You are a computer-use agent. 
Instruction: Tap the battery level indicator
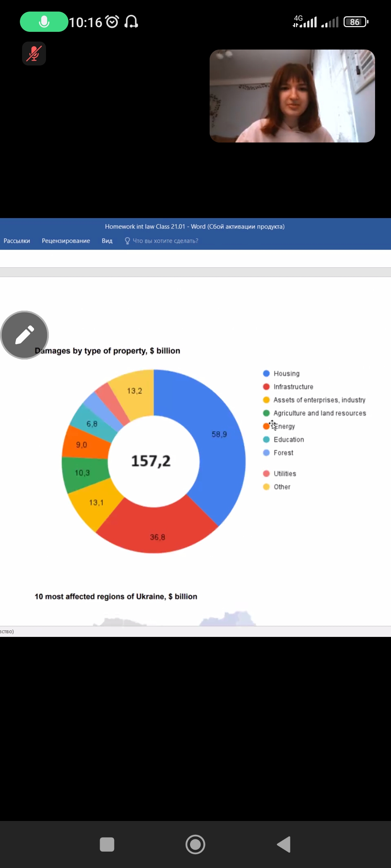coord(356,22)
